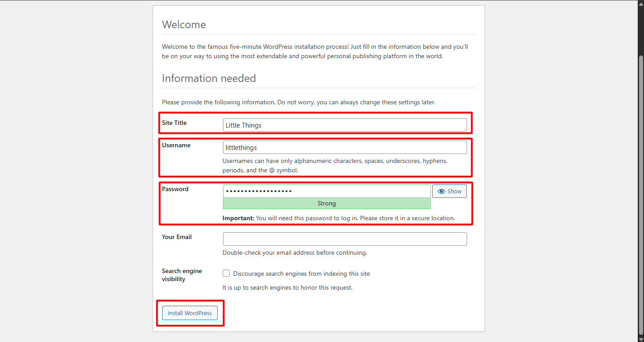Click the Password label
This screenshot has width=644, height=342.
click(x=175, y=189)
